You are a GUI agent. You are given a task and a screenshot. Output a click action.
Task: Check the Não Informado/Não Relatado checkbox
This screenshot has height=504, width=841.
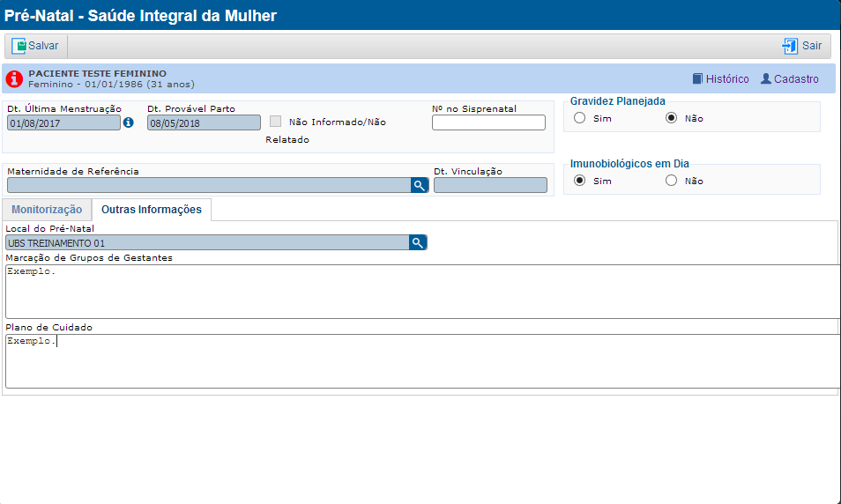[275, 122]
